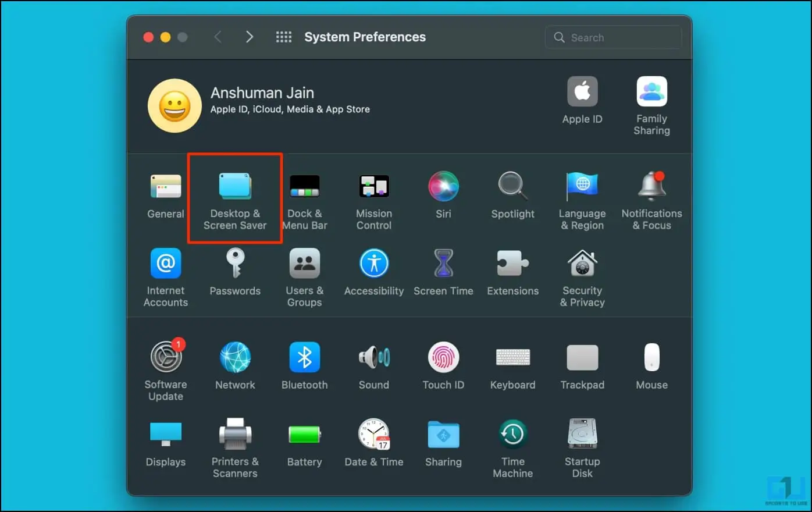Screen dimensions: 812x512
Task: Click the smiley user avatar
Action: coord(174,106)
